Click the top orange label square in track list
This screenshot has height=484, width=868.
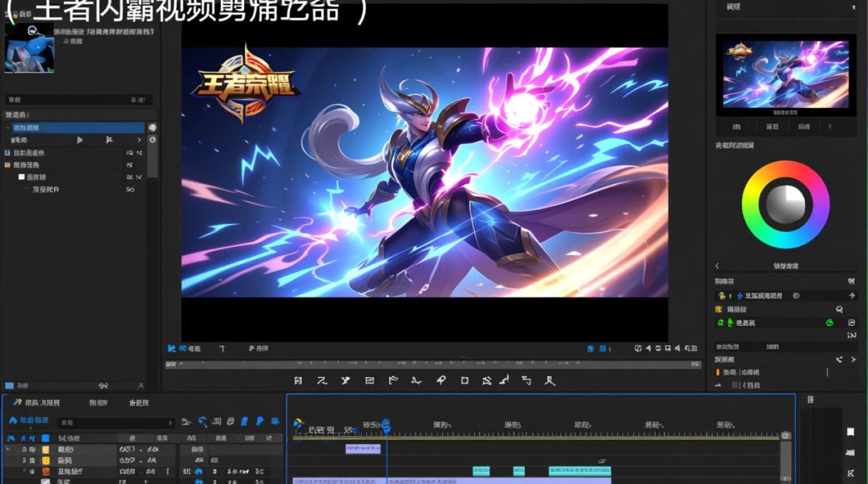click(45, 449)
